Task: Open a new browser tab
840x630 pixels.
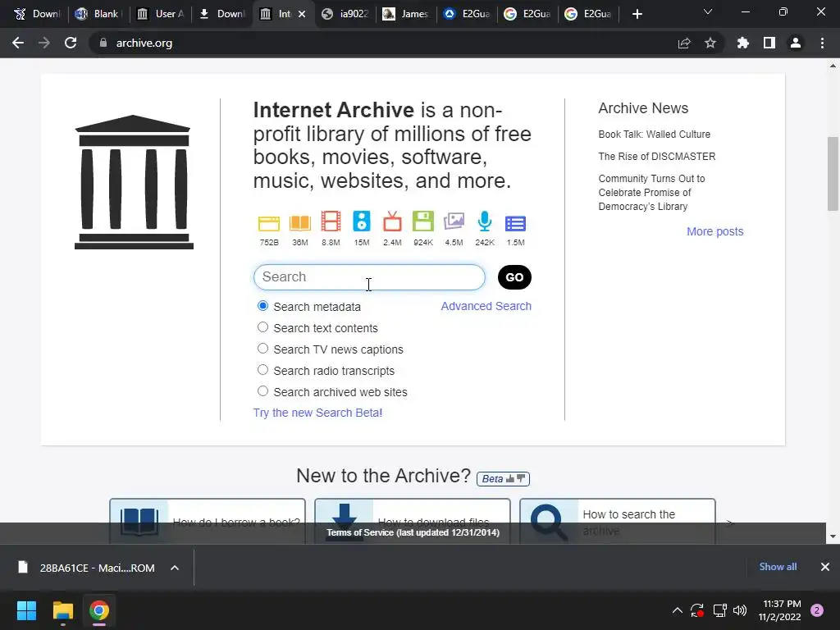Action: (637, 14)
